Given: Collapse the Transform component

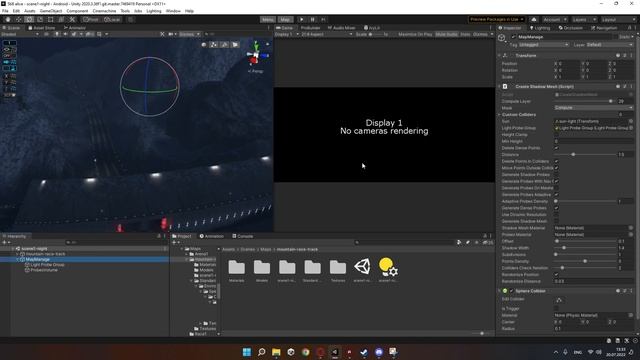Looking at the screenshot, I should [x=499, y=56].
